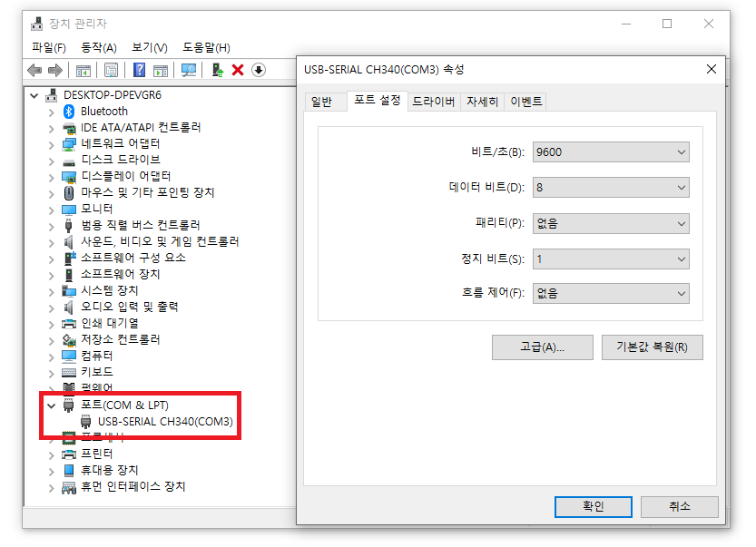Switch to the 드라이버 tab
The height and width of the screenshot is (547, 756).
pyautogui.click(x=434, y=102)
